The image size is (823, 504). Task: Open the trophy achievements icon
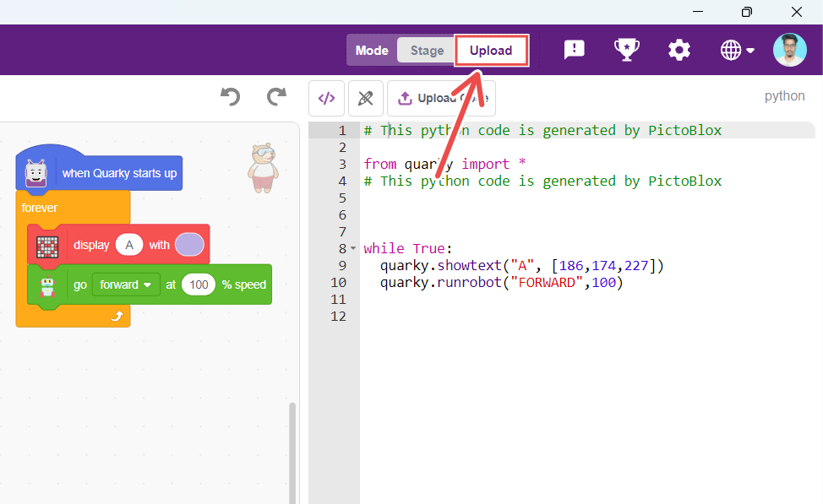626,50
